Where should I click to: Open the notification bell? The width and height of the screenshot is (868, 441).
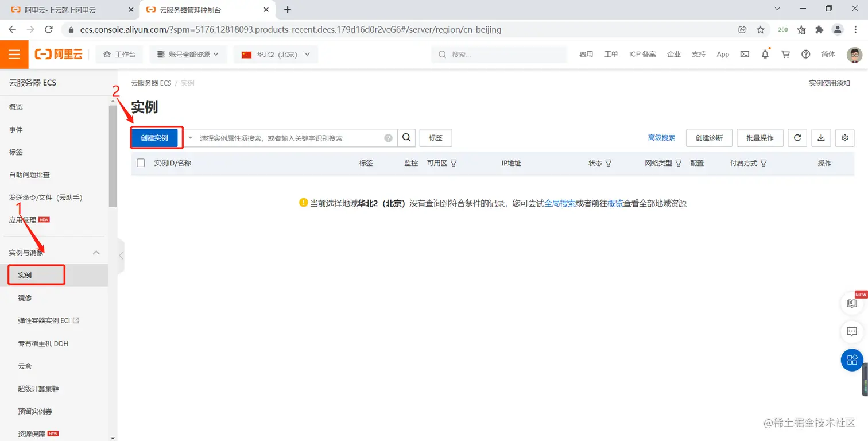point(765,54)
